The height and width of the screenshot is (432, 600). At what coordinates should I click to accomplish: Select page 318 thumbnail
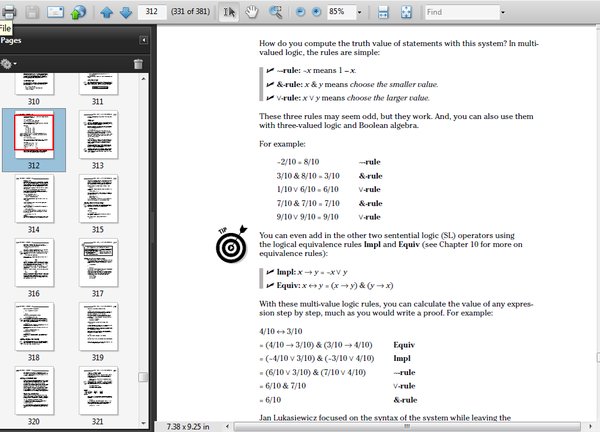point(34,326)
